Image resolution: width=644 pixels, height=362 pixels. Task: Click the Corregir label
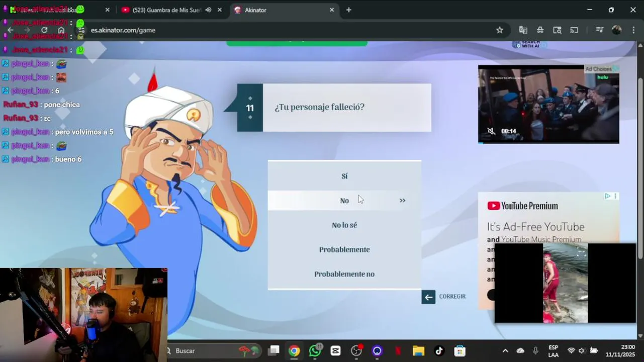pyautogui.click(x=452, y=297)
